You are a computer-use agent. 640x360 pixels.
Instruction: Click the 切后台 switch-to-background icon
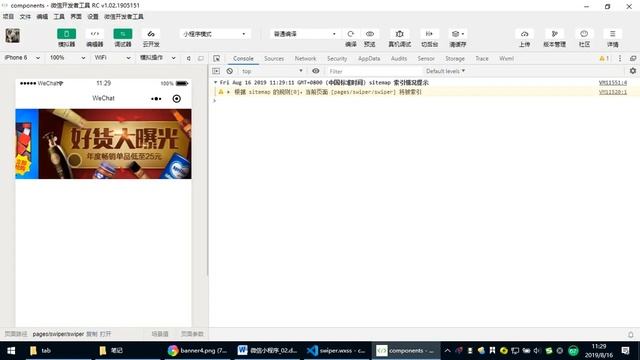tap(429, 34)
